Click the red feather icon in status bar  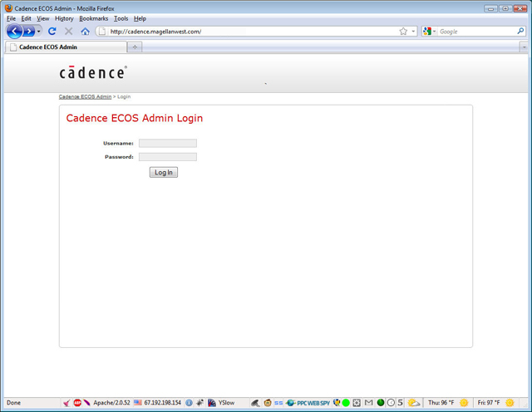[86, 403]
